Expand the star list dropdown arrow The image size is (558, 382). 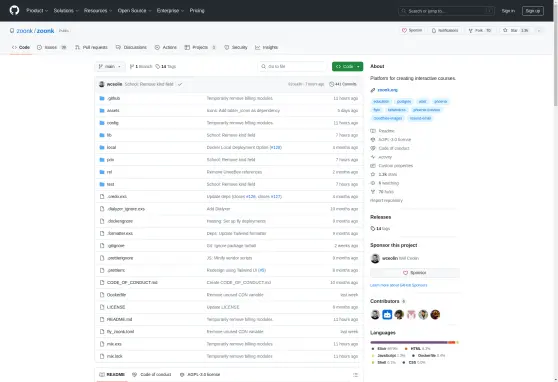click(x=539, y=31)
